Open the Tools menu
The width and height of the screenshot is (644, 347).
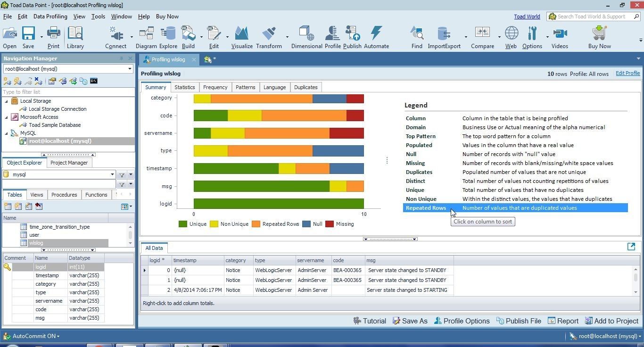coord(98,17)
